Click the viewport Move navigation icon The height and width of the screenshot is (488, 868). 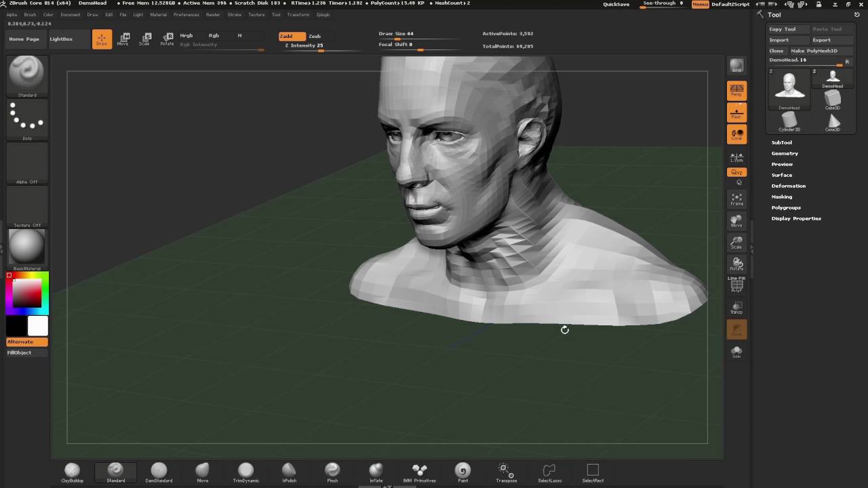click(x=736, y=221)
